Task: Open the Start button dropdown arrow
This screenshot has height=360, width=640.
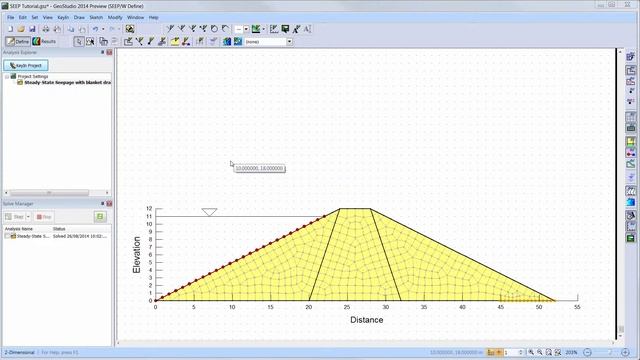Action: (28, 217)
